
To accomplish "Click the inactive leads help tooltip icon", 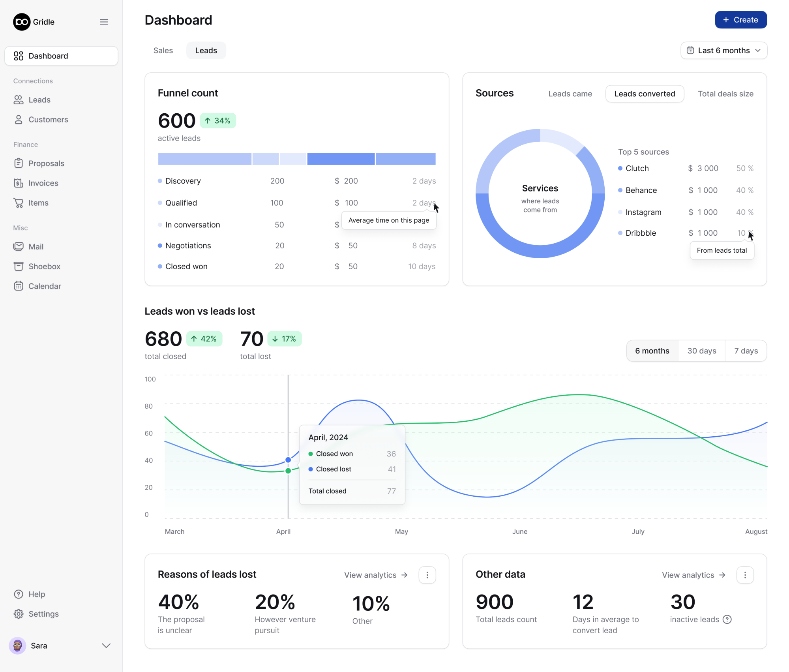I will point(727,619).
